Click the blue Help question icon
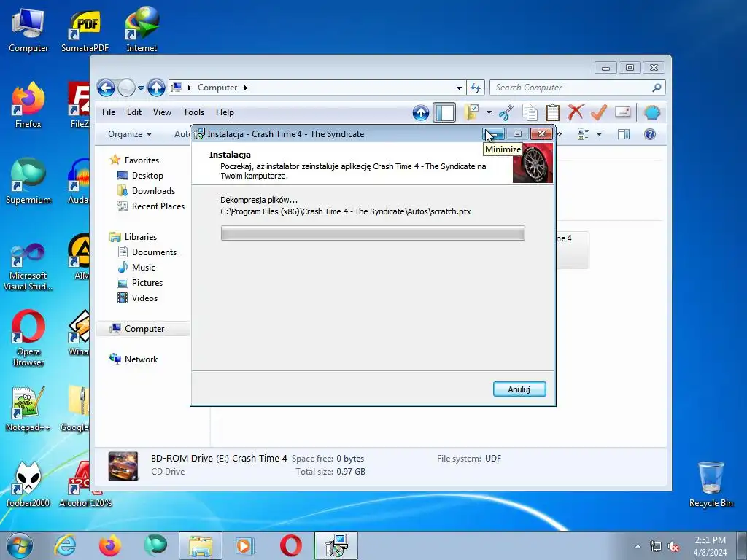747x560 pixels. (650, 134)
